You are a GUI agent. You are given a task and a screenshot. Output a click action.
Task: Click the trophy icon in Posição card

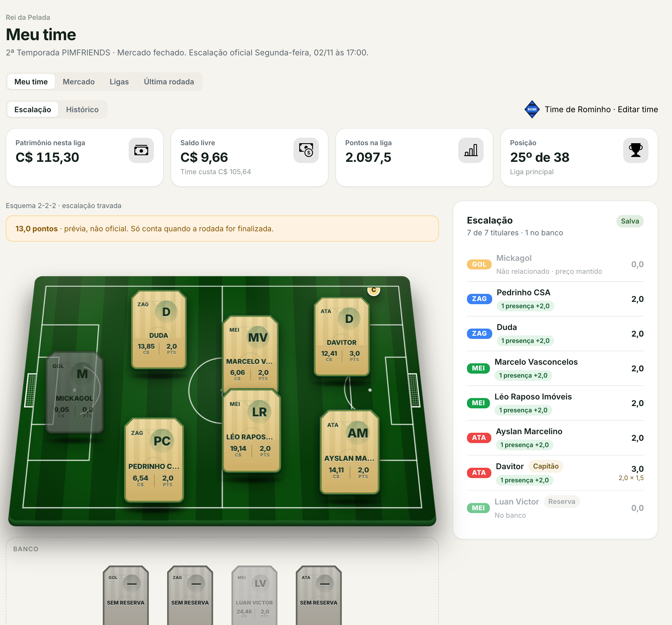click(x=636, y=150)
